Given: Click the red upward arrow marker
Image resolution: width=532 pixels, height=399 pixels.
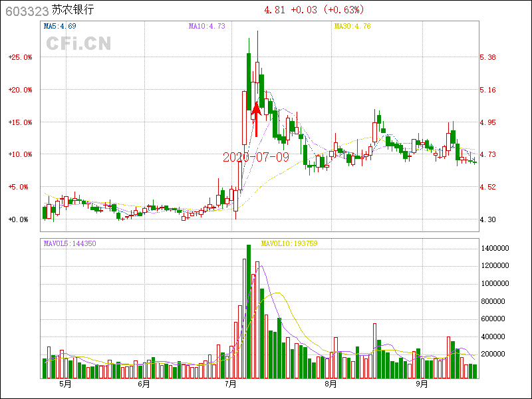Looking at the screenshot, I should (255, 118).
